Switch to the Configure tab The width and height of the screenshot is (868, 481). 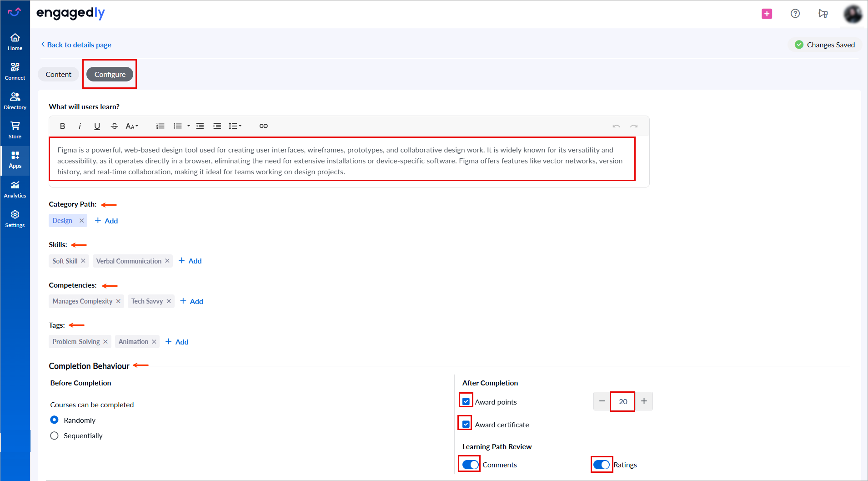click(x=110, y=74)
